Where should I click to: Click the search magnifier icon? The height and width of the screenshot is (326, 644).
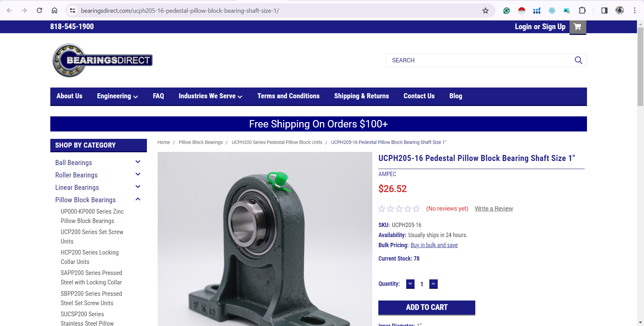coord(579,60)
